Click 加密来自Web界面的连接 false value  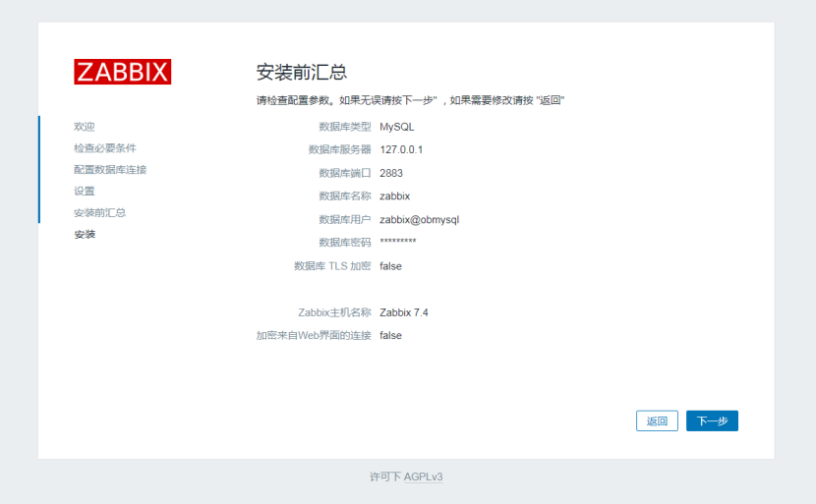point(390,335)
